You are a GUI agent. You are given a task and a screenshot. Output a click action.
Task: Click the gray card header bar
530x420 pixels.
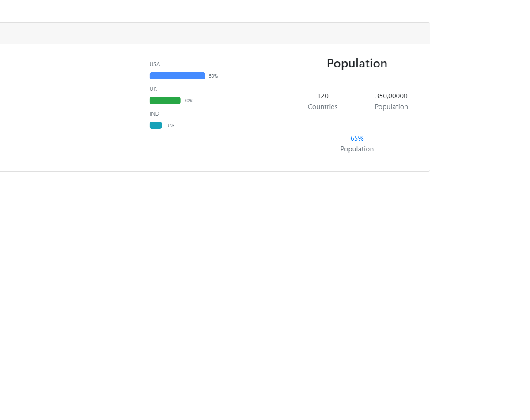212,33
